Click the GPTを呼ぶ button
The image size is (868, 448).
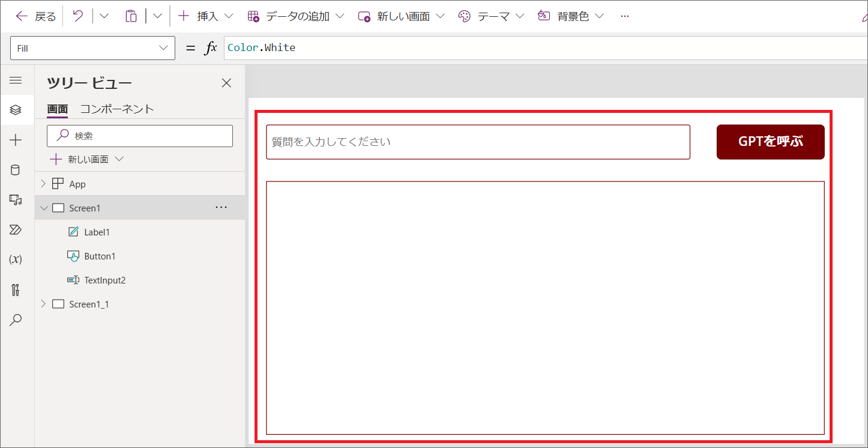coord(770,142)
